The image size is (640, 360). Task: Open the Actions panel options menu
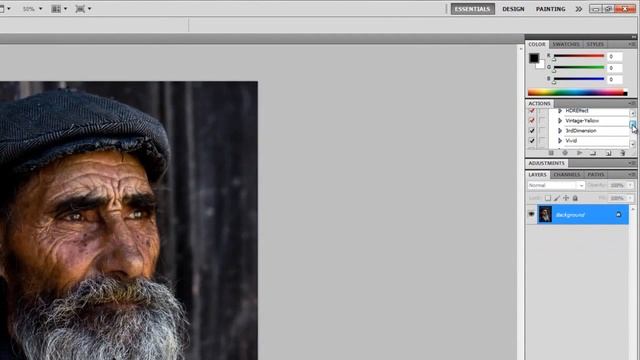[631, 104]
